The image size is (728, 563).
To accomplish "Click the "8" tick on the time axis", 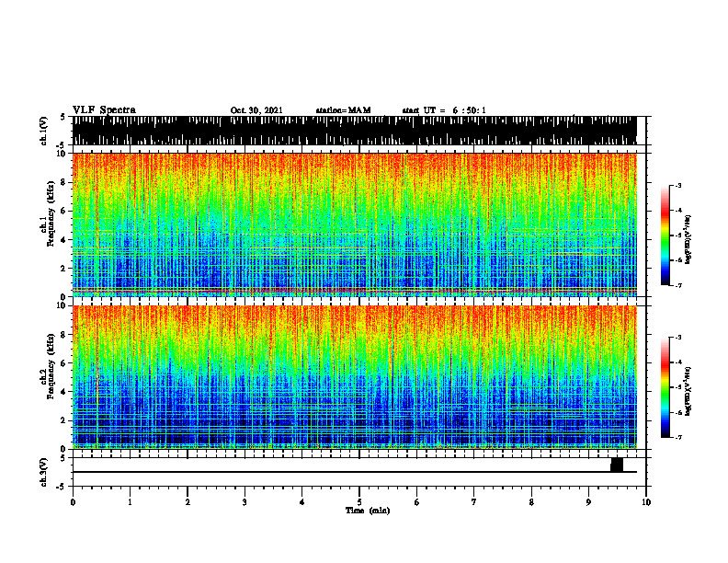I will [531, 502].
